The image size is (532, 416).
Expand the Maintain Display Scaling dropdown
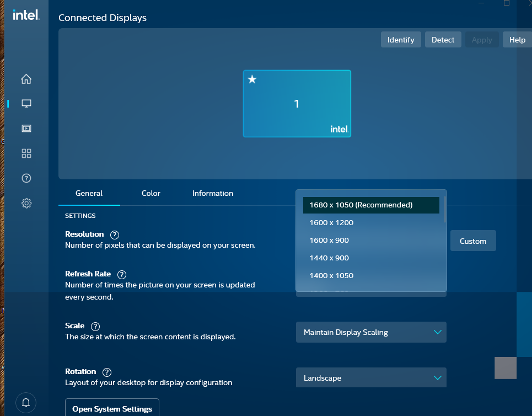pyautogui.click(x=371, y=332)
